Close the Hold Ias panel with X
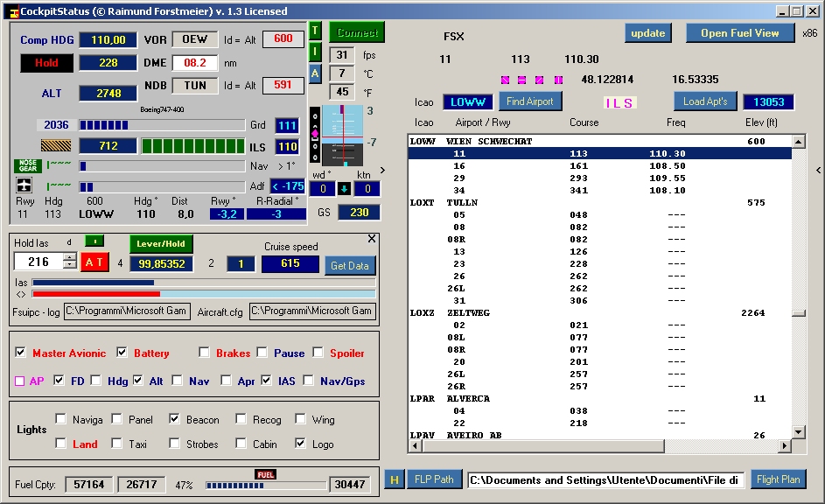 (372, 239)
